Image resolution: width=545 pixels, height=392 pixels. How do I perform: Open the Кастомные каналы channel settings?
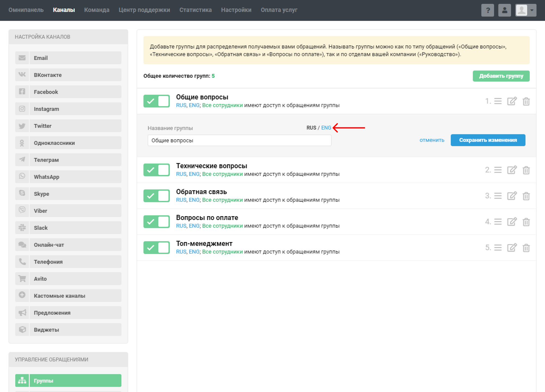tap(68, 295)
